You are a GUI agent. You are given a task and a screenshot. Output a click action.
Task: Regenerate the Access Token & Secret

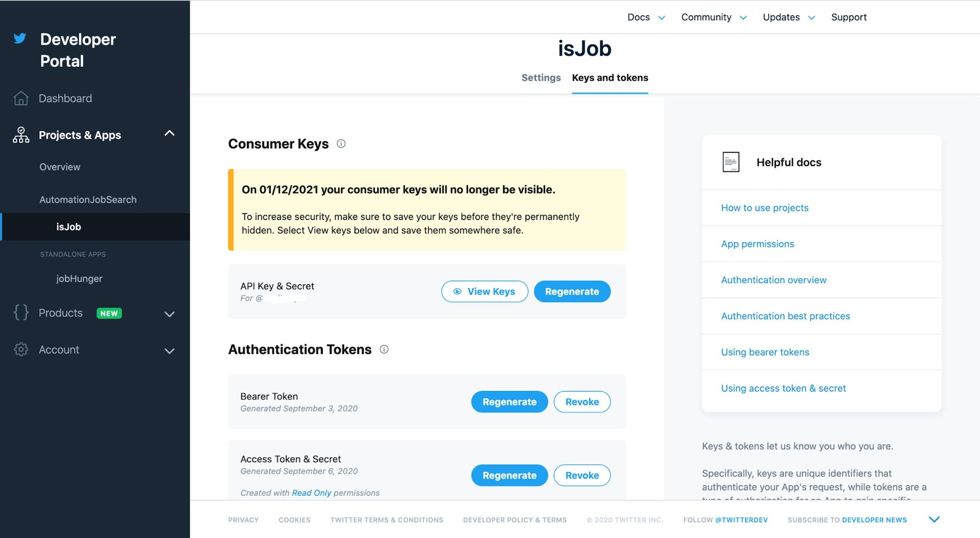point(510,475)
